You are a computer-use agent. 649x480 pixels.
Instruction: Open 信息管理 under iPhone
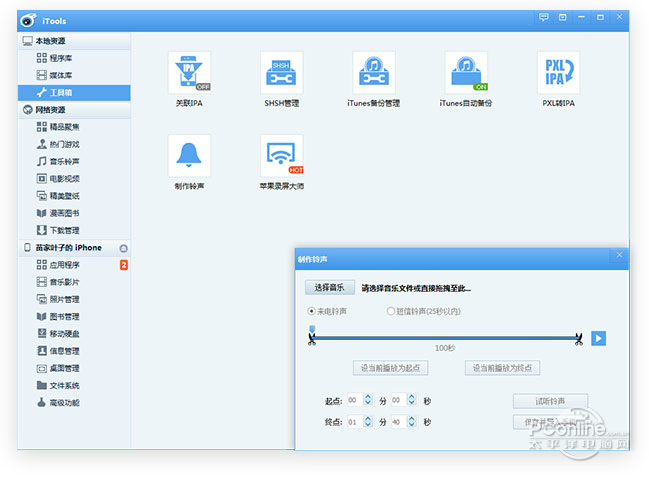[74, 351]
